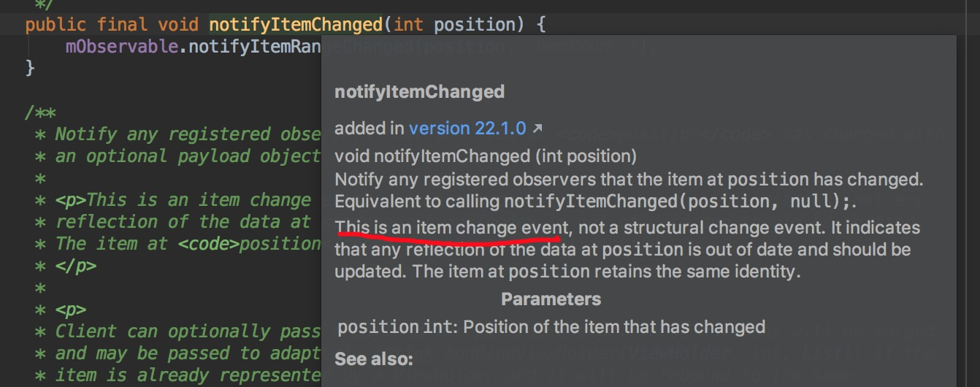This screenshot has width=980, height=387.
Task: Click the external-link arrow icon beside version
Action: [x=537, y=129]
